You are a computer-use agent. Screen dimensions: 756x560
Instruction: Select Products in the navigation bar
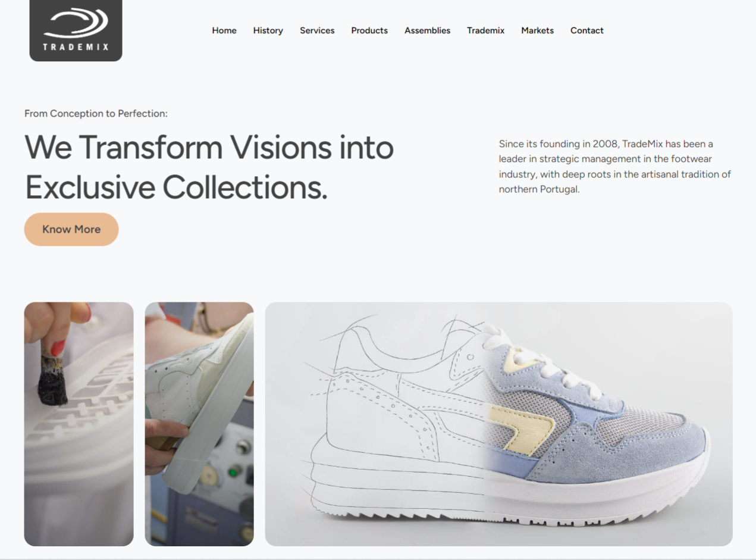(x=369, y=30)
